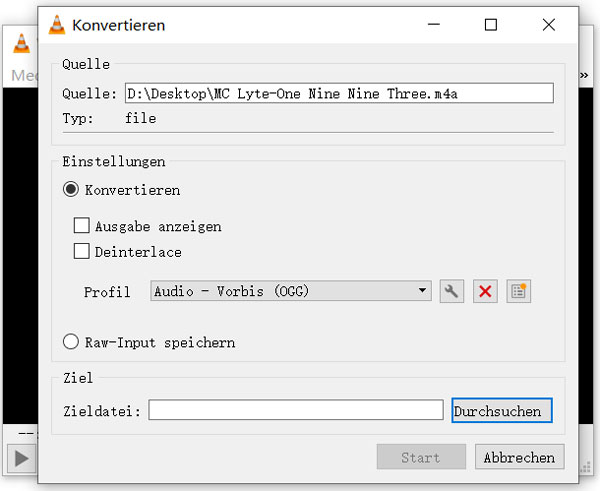The image size is (600, 491).
Task: Click the Start button
Action: pyautogui.click(x=420, y=457)
